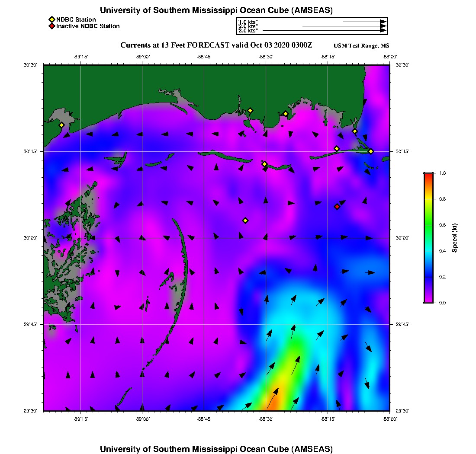This screenshot has height=454, width=476.
Task: Click the bottom AMSEAS Ocean Cube title
Action: tap(216, 448)
